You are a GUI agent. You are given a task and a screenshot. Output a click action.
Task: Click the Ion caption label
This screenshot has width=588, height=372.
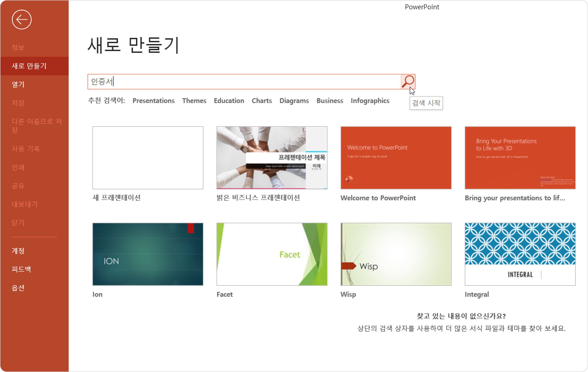point(97,294)
